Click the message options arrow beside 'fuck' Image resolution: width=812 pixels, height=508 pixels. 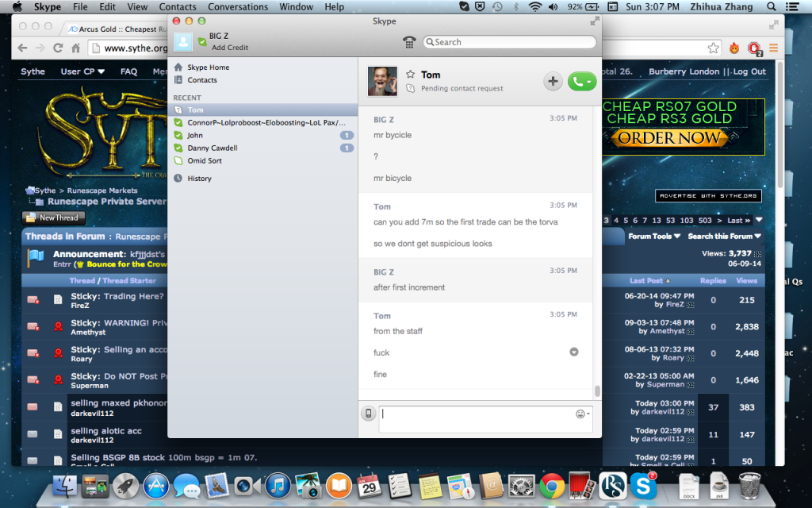(574, 352)
